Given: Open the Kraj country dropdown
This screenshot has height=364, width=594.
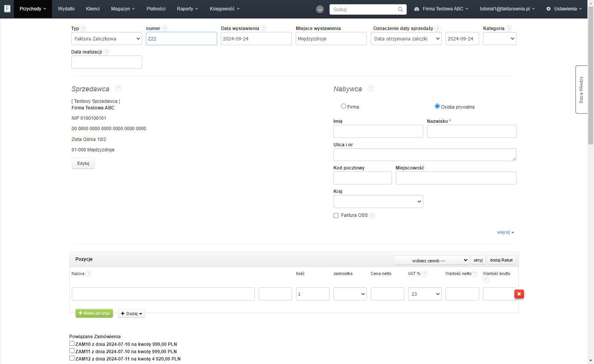Looking at the screenshot, I should click(x=378, y=201).
